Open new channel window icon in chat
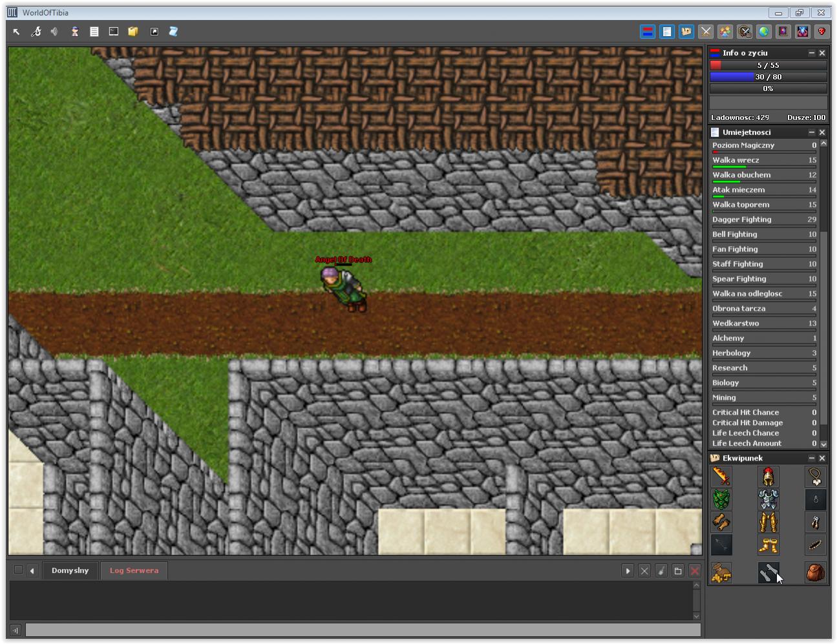837x644 pixels. (678, 570)
